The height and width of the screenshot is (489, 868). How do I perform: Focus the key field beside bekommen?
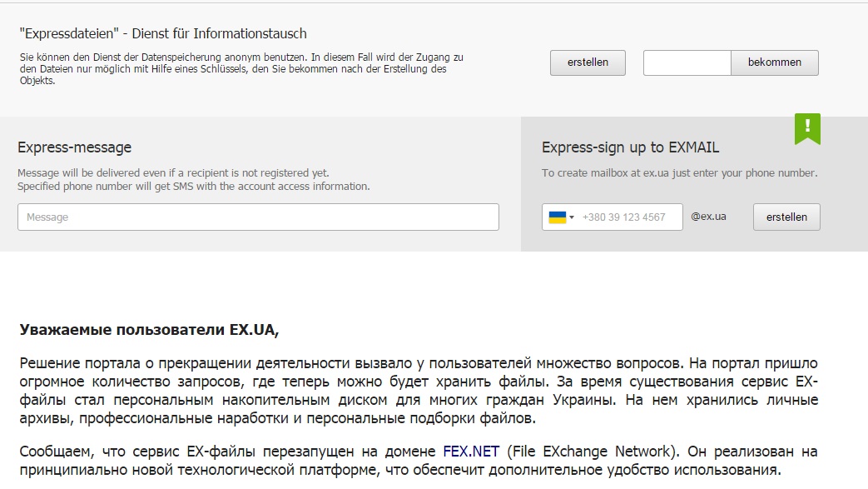[687, 62]
